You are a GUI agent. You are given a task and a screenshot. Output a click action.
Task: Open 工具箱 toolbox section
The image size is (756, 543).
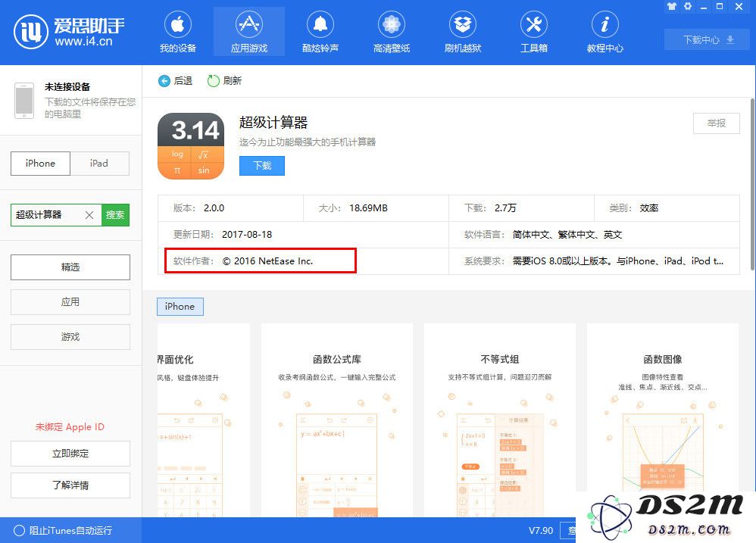[534, 33]
